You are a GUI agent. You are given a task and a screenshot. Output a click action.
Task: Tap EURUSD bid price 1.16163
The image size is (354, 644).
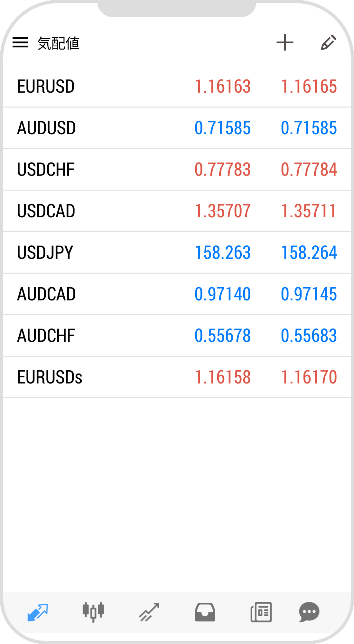point(223,86)
